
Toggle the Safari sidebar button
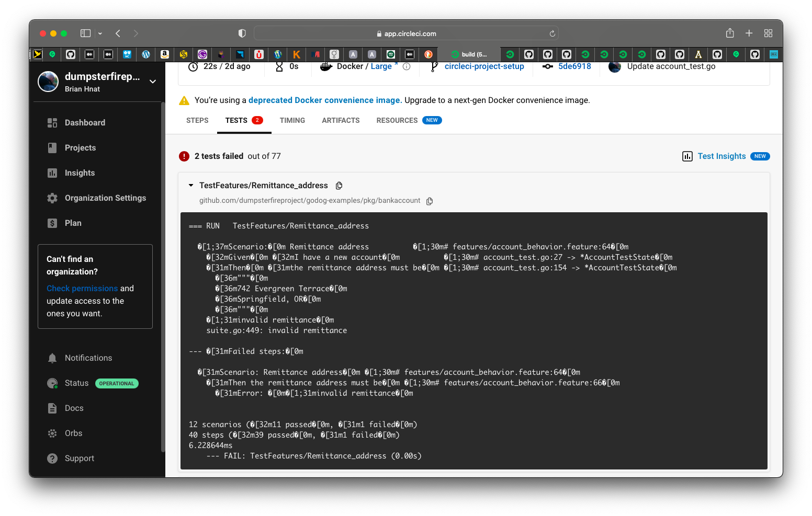point(85,33)
